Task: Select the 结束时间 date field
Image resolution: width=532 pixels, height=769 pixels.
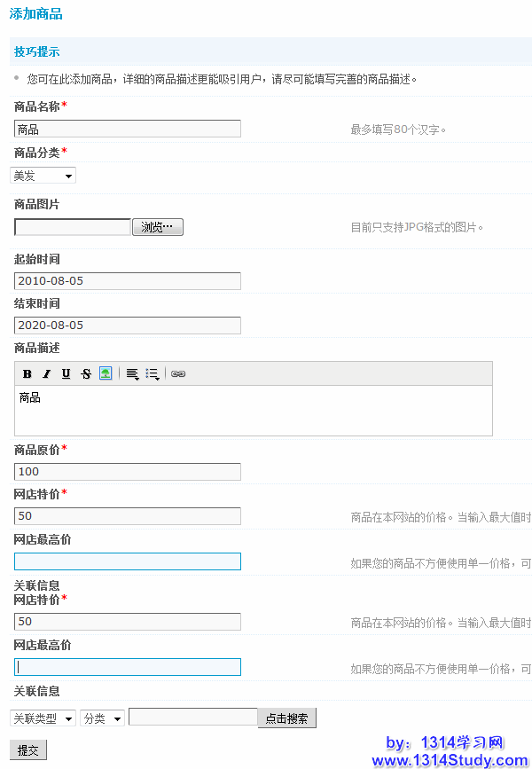Action: point(128,326)
